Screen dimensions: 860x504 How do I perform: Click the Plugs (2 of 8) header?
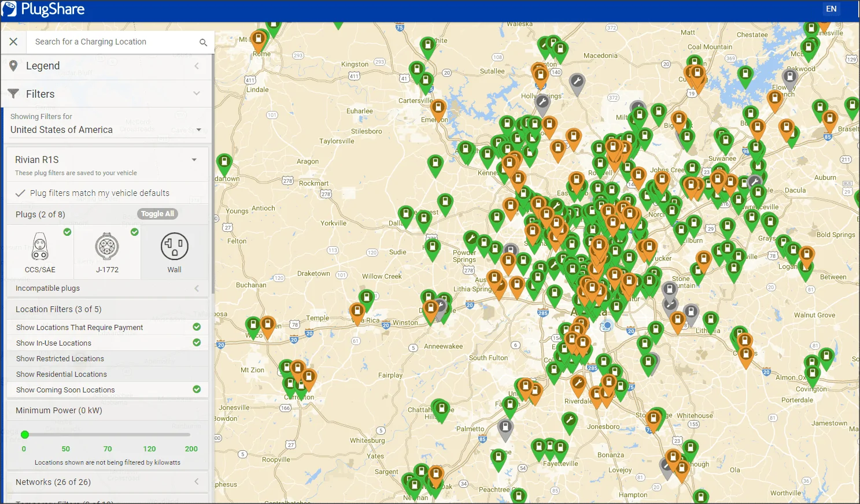tap(40, 214)
